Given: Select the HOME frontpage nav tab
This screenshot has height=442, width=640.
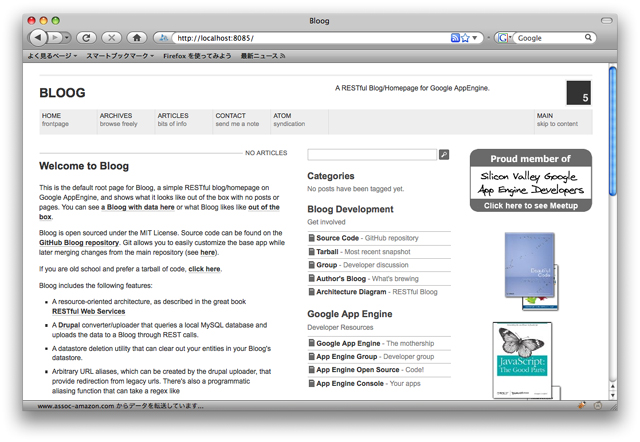Looking at the screenshot, I should pyautogui.click(x=68, y=121).
